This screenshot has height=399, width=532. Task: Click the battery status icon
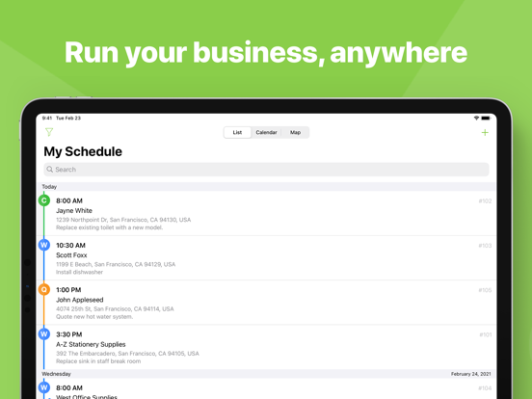pos(486,119)
